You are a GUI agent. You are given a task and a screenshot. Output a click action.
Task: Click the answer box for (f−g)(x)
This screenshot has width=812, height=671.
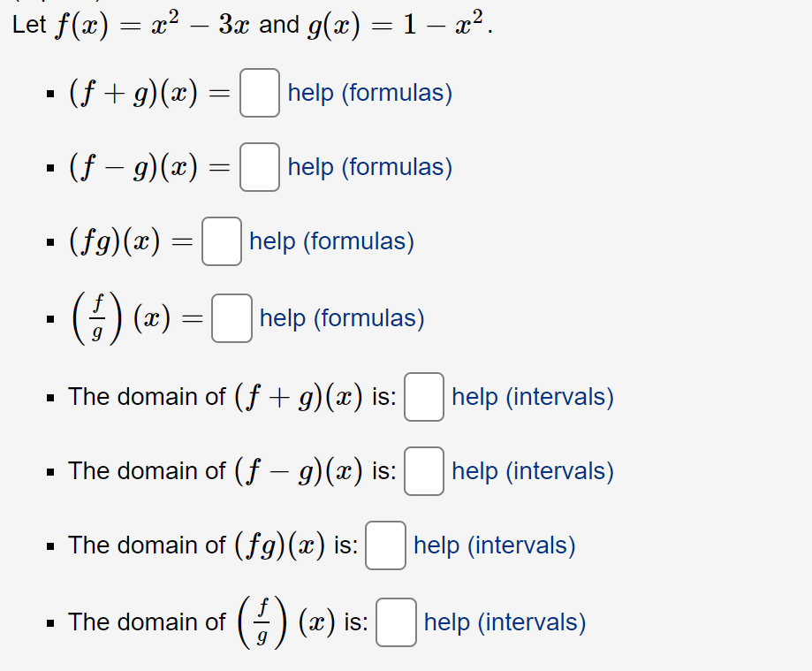click(259, 168)
